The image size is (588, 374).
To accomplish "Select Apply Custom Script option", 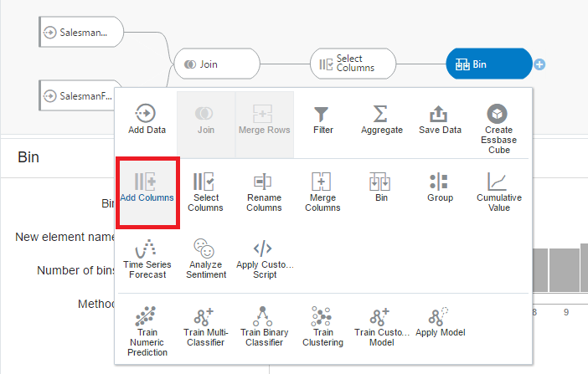I will tap(265, 259).
